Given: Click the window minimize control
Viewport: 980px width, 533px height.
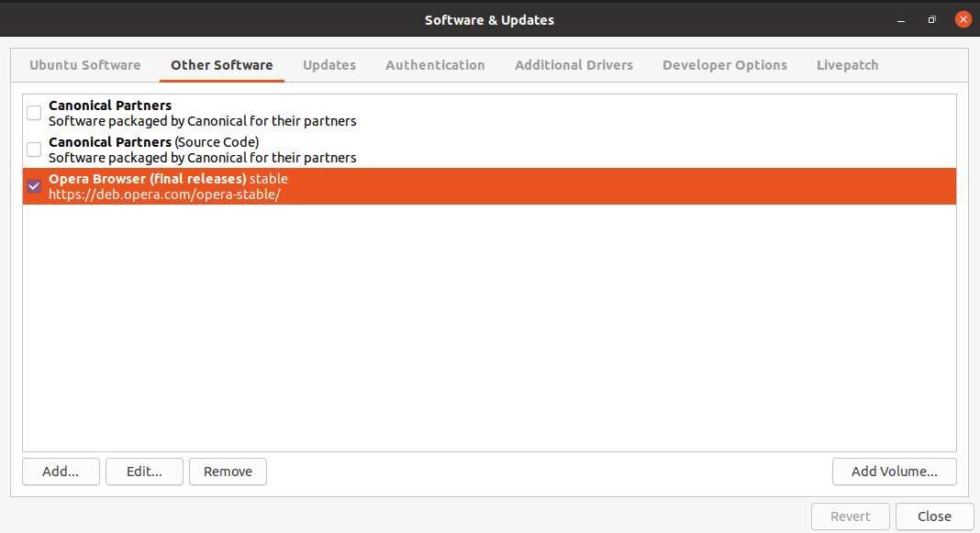Looking at the screenshot, I should pyautogui.click(x=900, y=19).
